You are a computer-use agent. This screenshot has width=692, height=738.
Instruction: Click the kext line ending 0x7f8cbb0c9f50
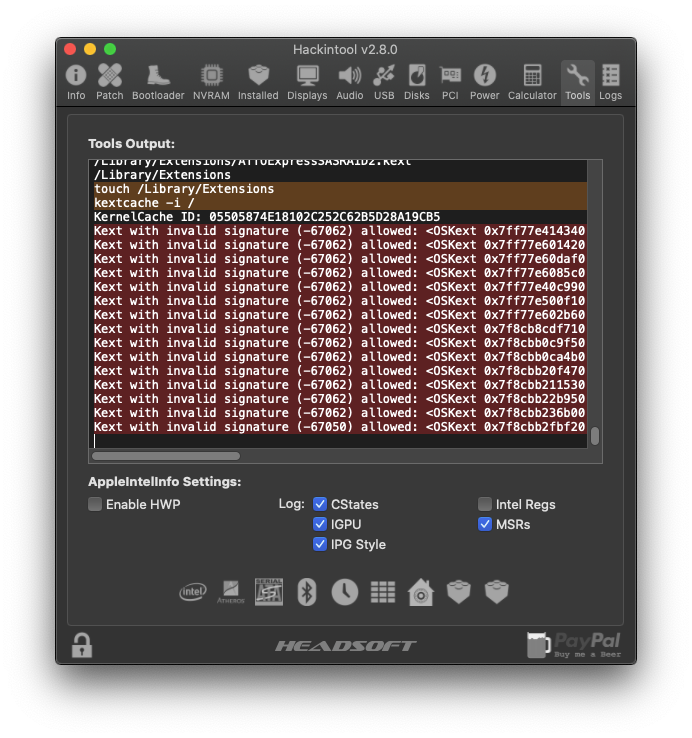tap(340, 343)
